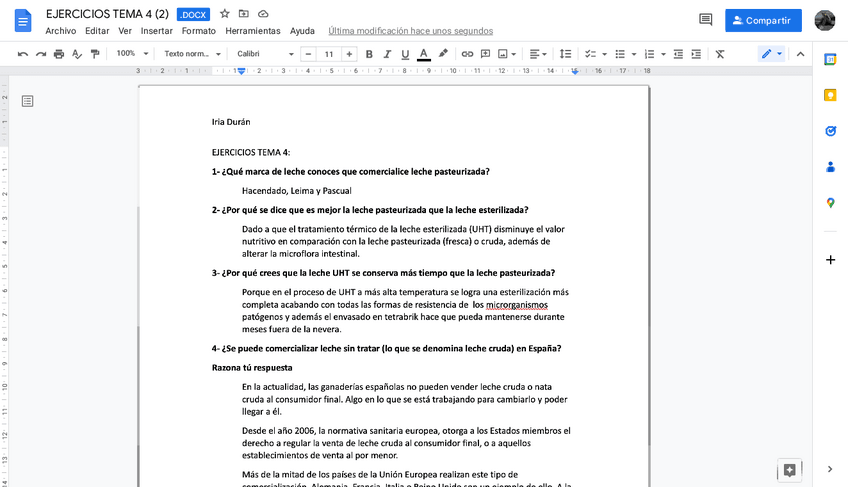Open the highlight color marker
This screenshot has height=487, width=848.
click(443, 54)
